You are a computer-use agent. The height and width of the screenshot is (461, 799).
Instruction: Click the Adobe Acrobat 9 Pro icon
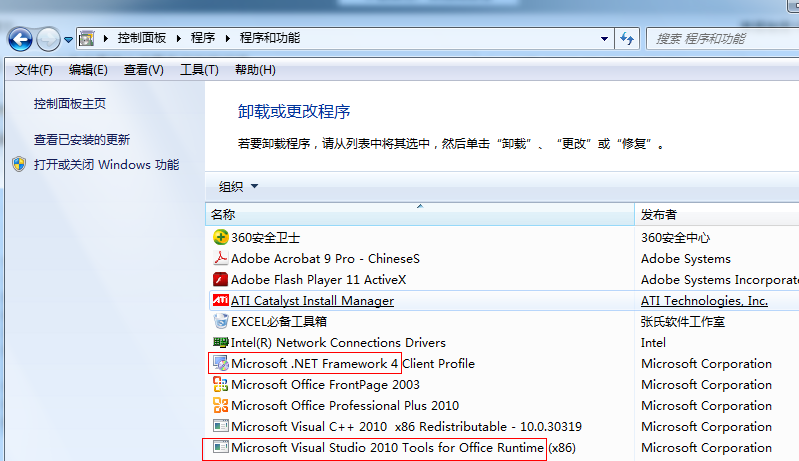[221, 259]
